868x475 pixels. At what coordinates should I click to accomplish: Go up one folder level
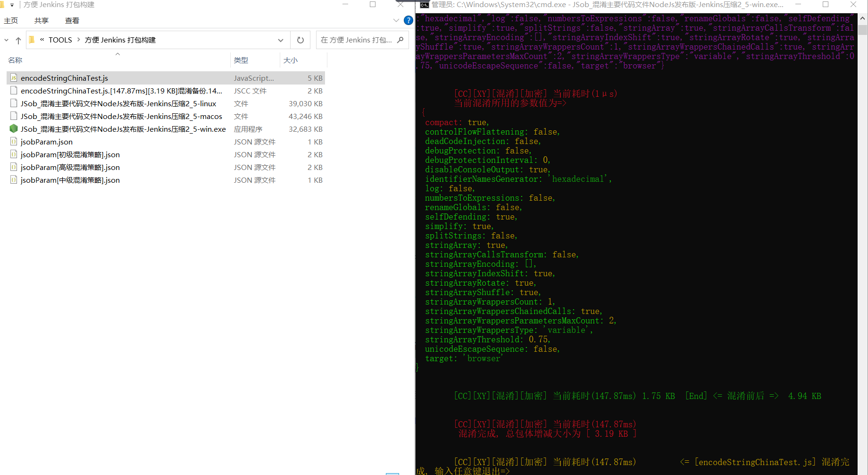pos(18,40)
